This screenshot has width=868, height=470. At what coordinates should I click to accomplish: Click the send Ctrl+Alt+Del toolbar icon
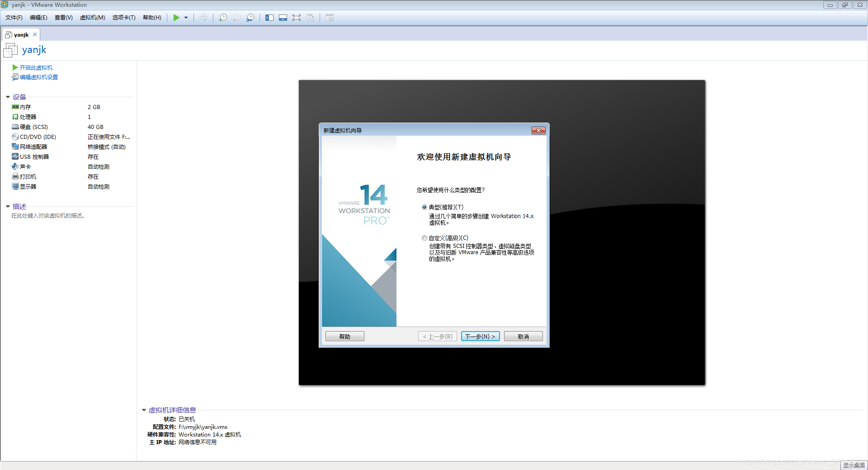click(x=203, y=18)
